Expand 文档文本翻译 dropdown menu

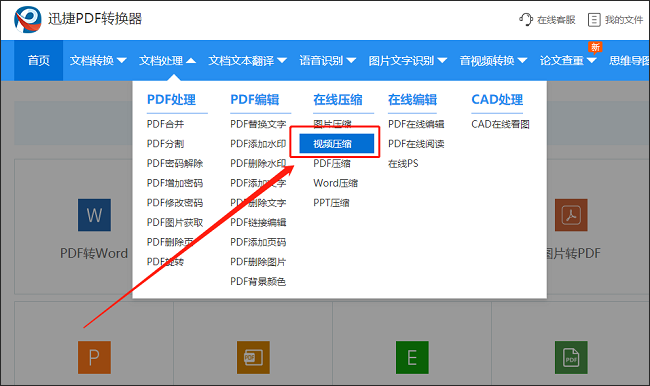247,61
